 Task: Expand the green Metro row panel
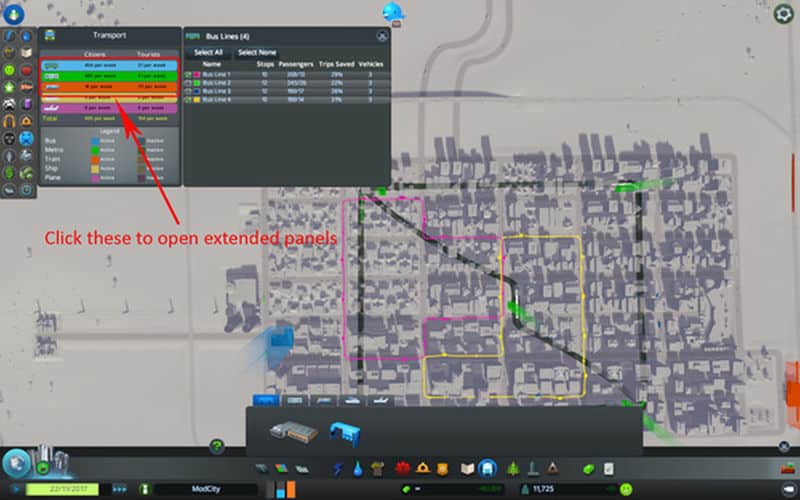tap(108, 76)
